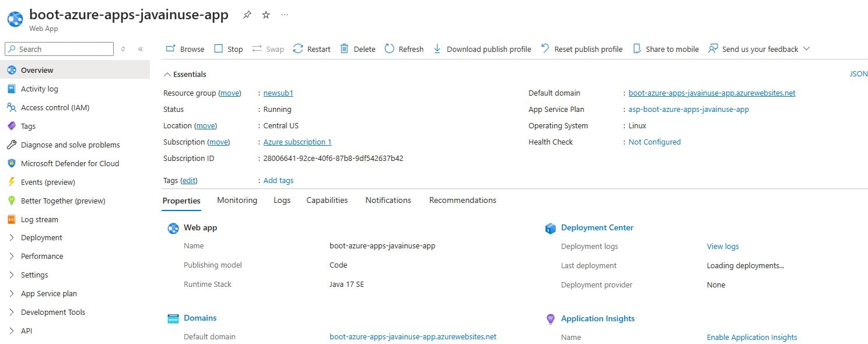Screen dimensions: 868x344
Task: Open the Domains heading link
Action: tap(200, 318)
